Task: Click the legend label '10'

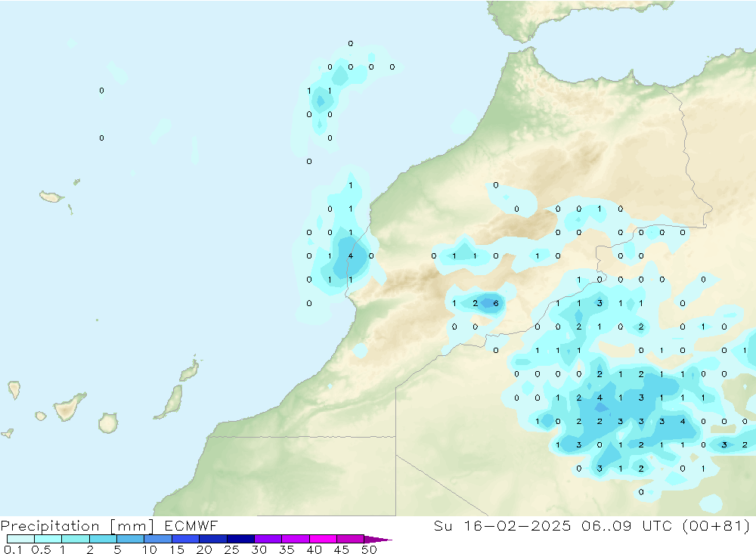Action: (150, 549)
